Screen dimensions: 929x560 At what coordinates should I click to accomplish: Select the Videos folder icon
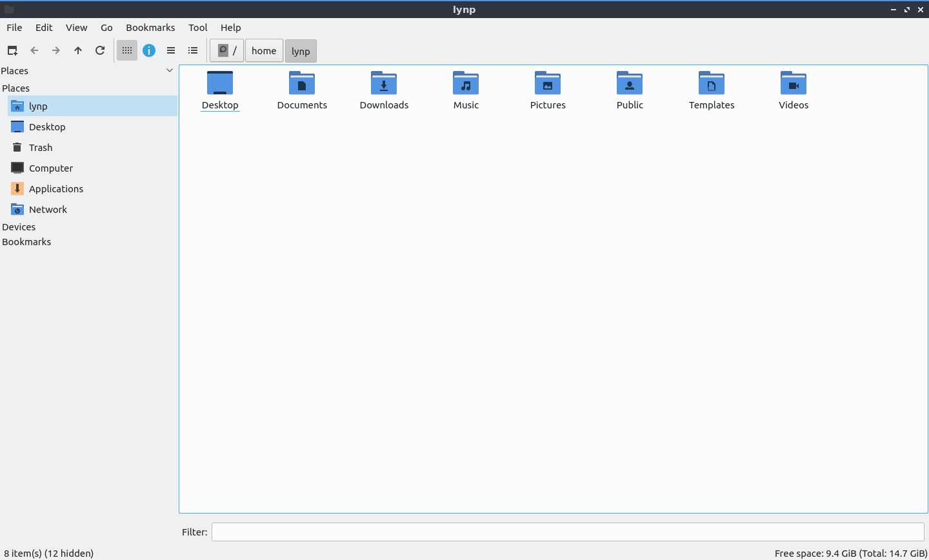[793, 83]
